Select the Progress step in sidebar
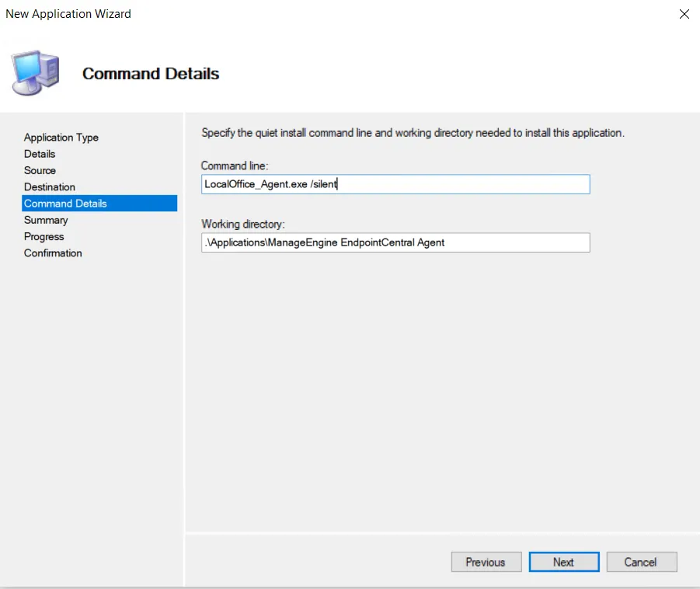Image resolution: width=700 pixels, height=589 pixels. (44, 237)
